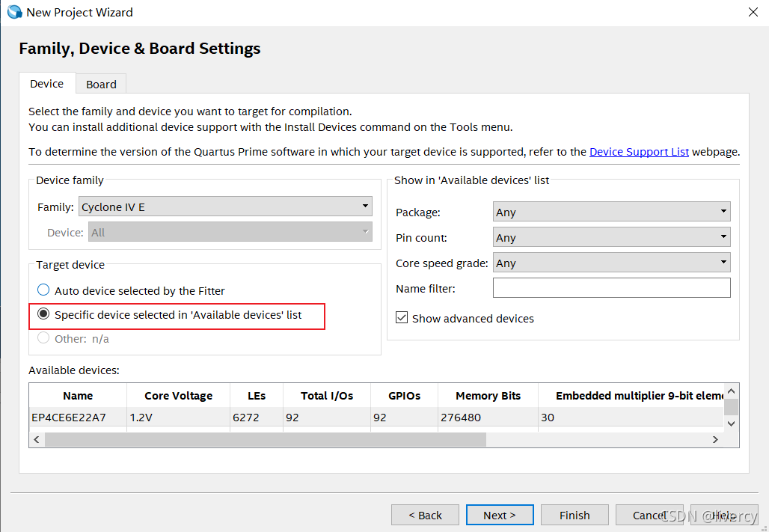This screenshot has height=532, width=769.
Task: Cancel the project wizard
Action: tap(649, 516)
